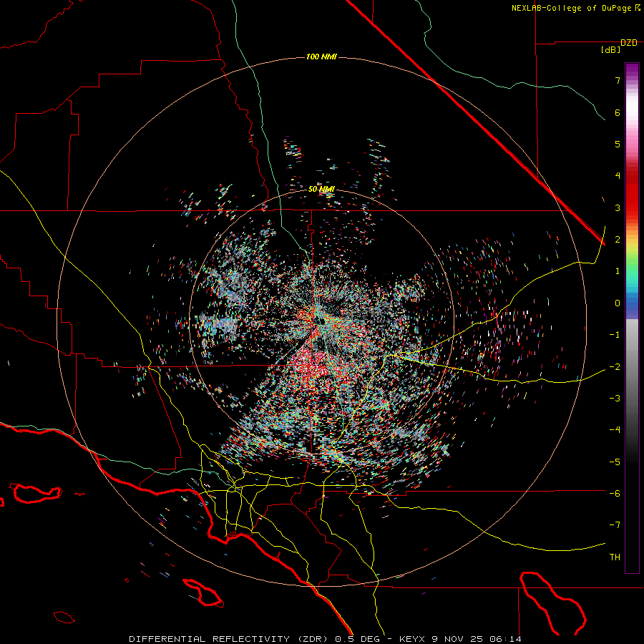The image size is (644, 644).
Task: Click the 7 value on the color scale
Action: click(618, 80)
